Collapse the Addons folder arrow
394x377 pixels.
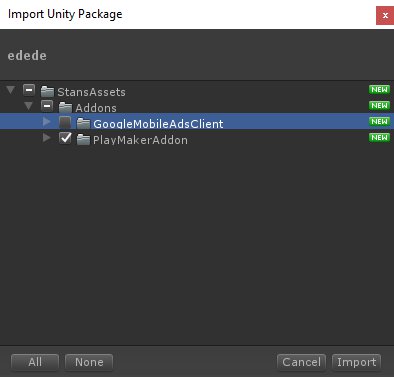29,106
